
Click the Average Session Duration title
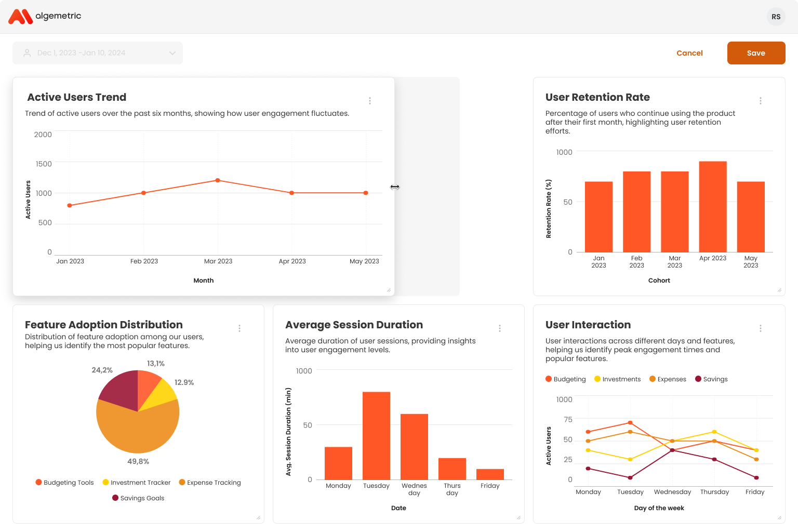click(354, 325)
